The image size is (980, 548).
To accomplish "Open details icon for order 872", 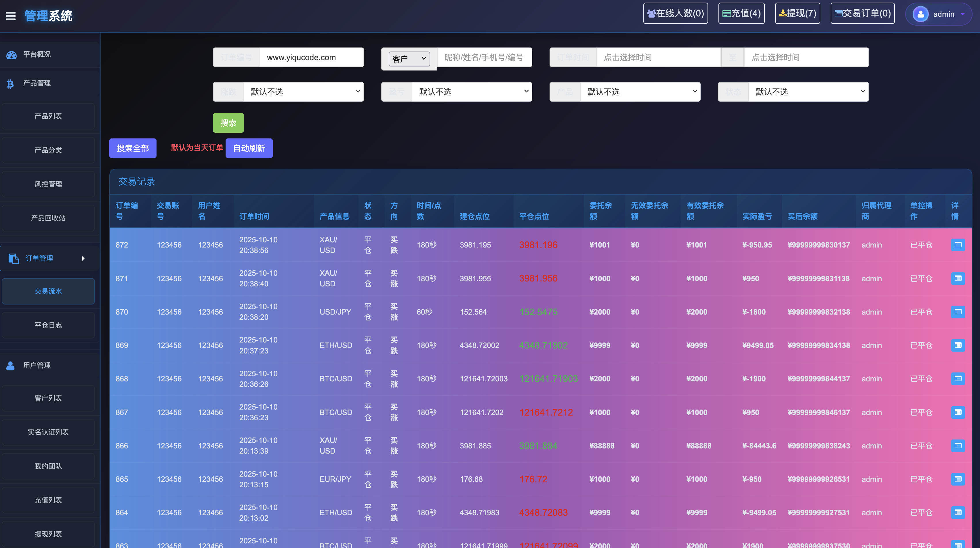I will [958, 245].
